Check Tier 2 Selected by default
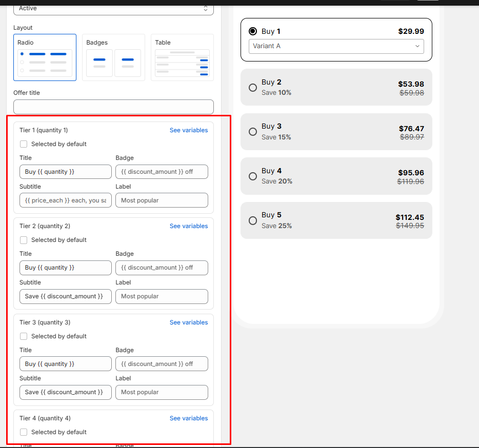 pyautogui.click(x=24, y=240)
